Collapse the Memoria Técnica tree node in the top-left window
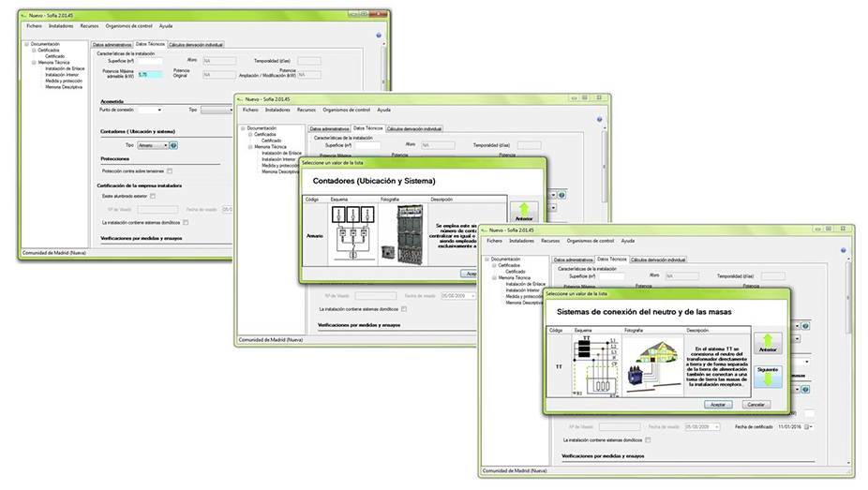Image resolution: width=868 pixels, height=490 pixels. tap(34, 63)
